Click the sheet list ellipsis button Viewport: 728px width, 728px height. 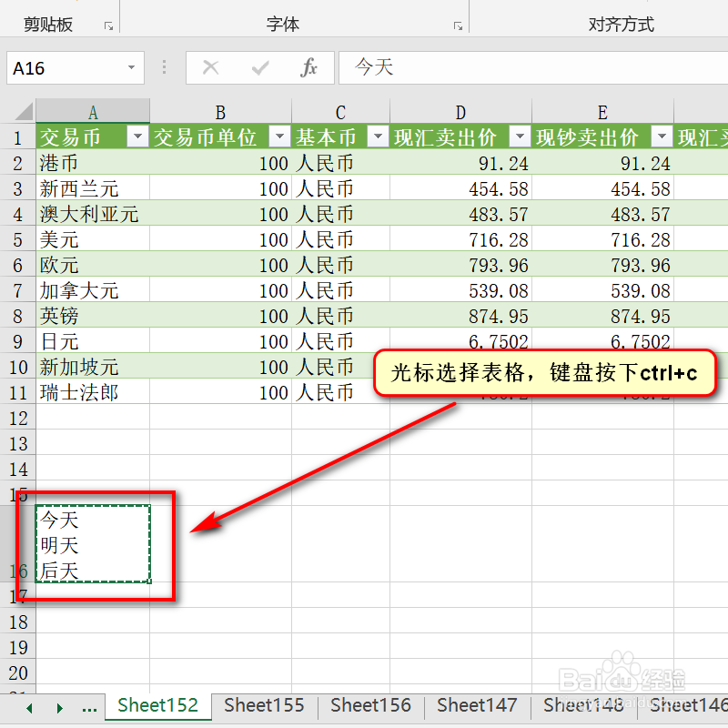click(x=89, y=707)
